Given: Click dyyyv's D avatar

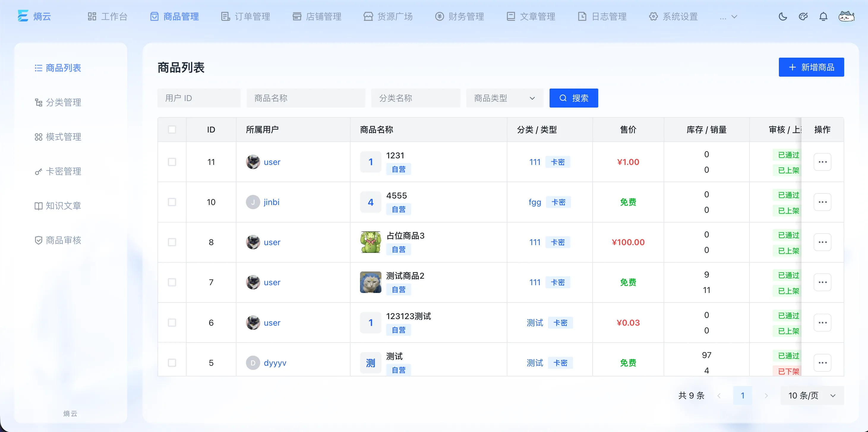Looking at the screenshot, I should pyautogui.click(x=253, y=362).
